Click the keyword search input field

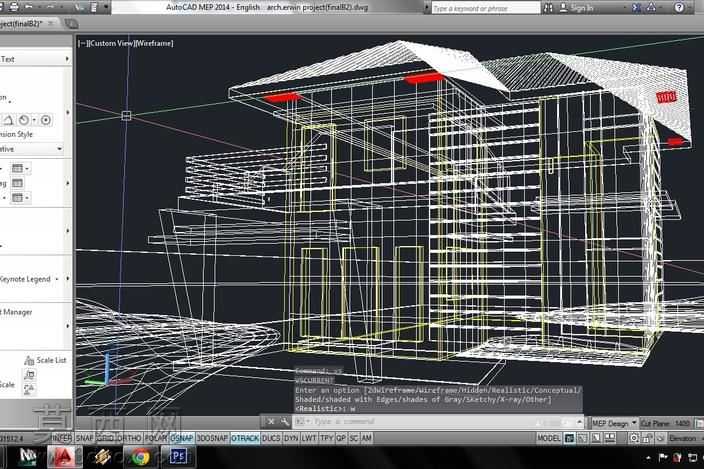tap(486, 8)
